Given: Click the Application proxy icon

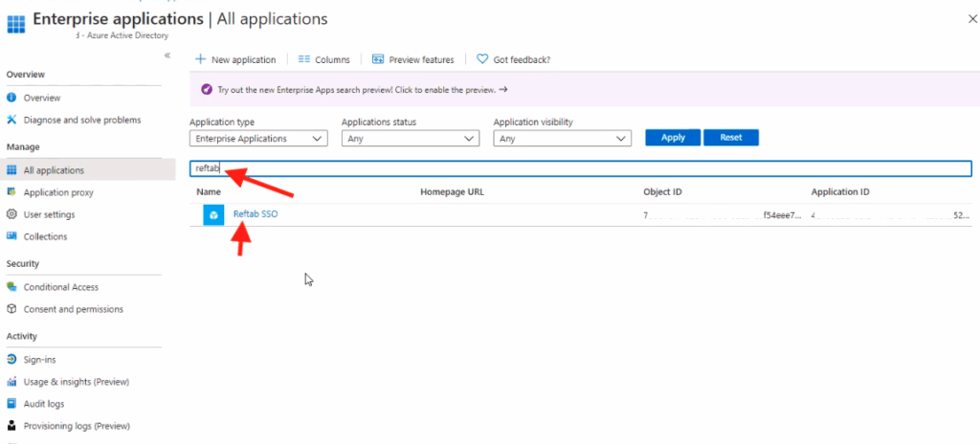Looking at the screenshot, I should (x=11, y=192).
